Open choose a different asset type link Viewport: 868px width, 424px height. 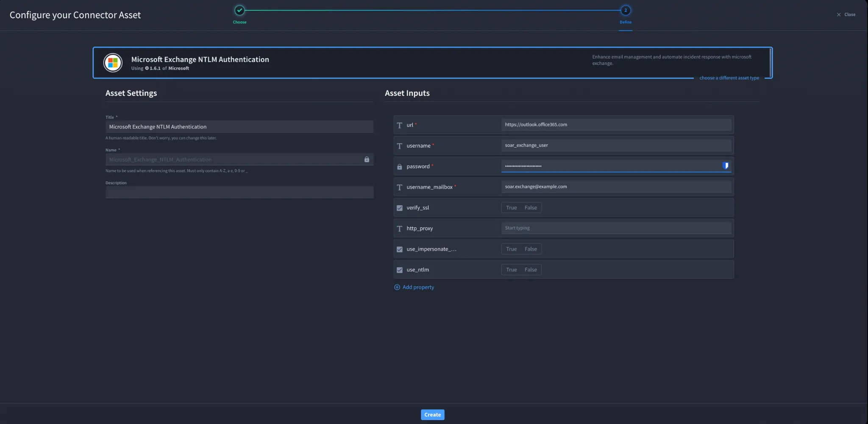(729, 78)
